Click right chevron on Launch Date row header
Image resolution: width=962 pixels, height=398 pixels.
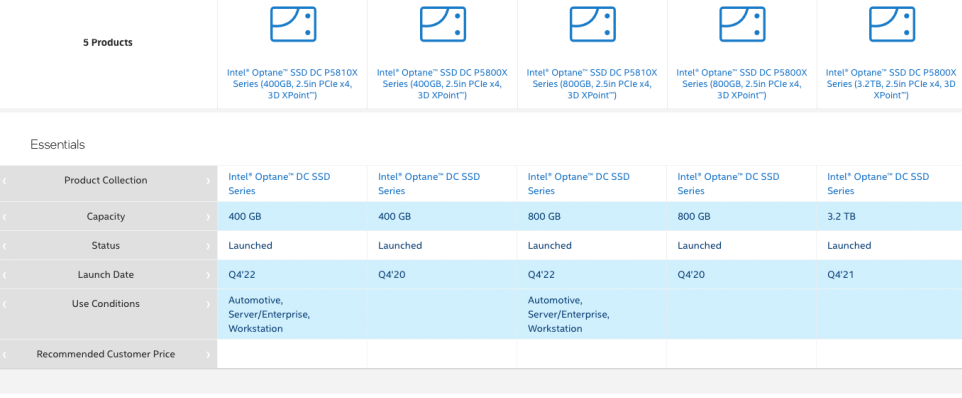208,275
